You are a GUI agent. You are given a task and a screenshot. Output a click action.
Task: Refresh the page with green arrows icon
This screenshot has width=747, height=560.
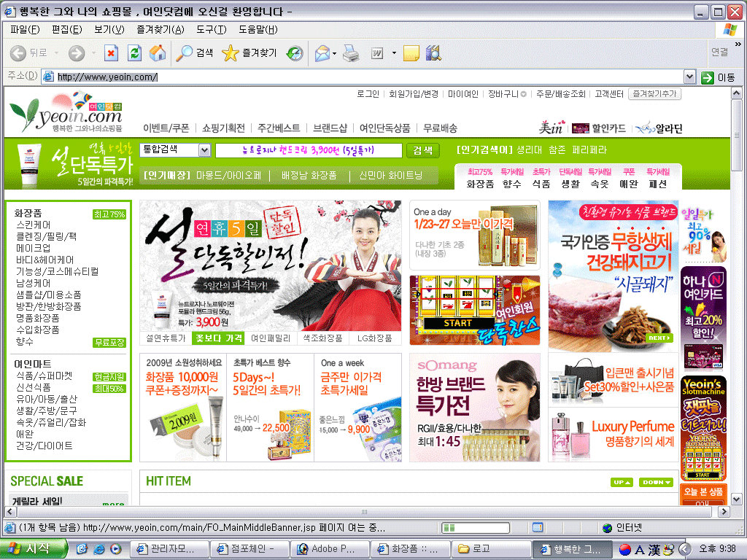point(135,52)
